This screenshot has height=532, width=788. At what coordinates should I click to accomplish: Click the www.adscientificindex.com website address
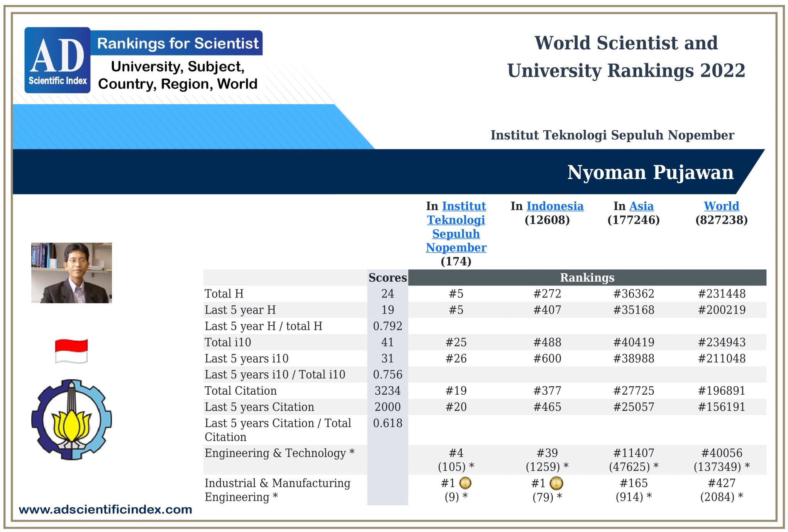105,509
